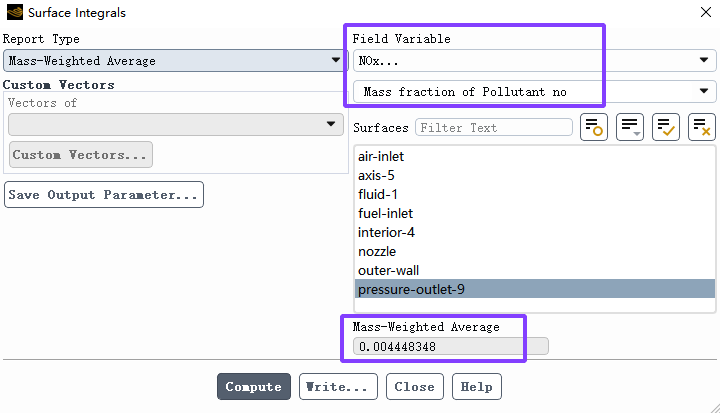
Task: Expand the NOx field variable category dropdown
Action: point(534,61)
